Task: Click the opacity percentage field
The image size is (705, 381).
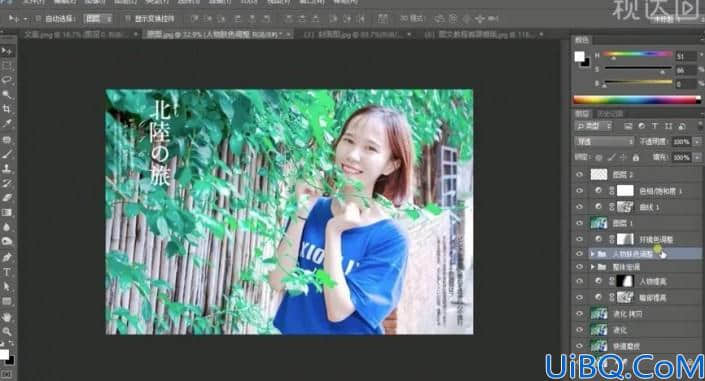Action: [682, 142]
